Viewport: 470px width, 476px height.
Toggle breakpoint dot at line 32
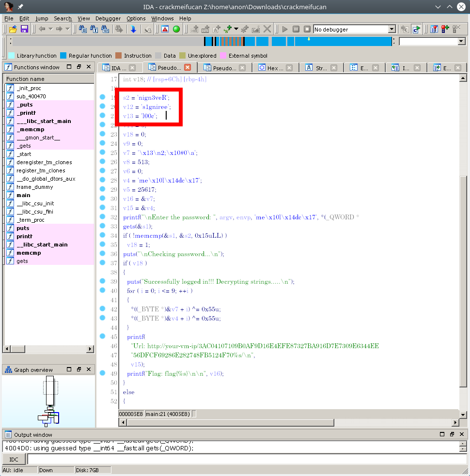click(x=102, y=217)
